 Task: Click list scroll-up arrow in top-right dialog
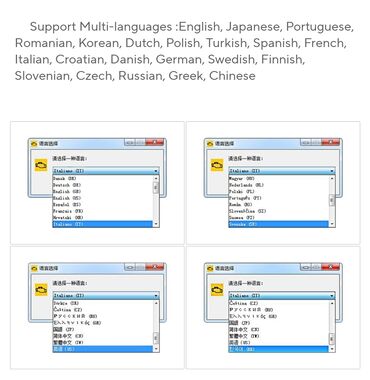332,178
